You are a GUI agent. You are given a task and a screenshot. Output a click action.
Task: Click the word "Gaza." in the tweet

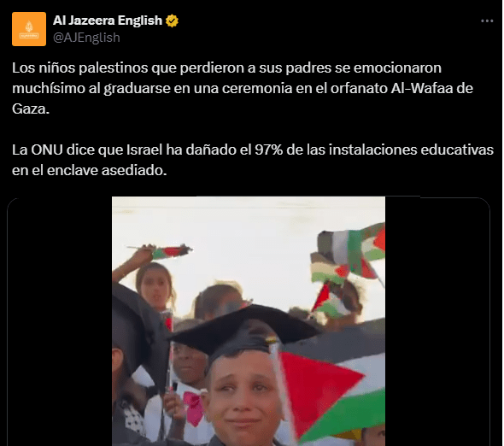pos(31,109)
